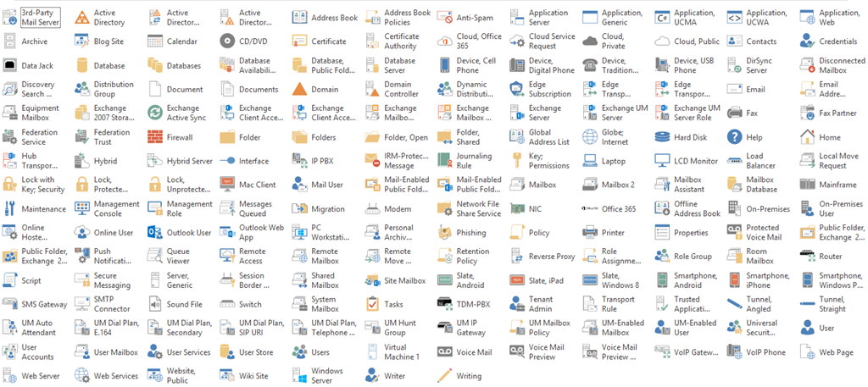Select the Laptop icon
The width and height of the screenshot is (868, 387).
(590, 161)
